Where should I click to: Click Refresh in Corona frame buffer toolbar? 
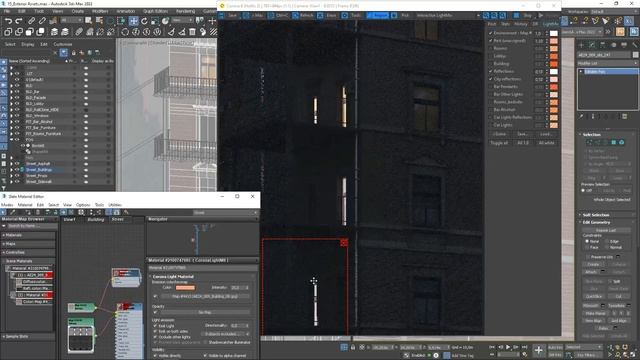pyautogui.click(x=302, y=16)
